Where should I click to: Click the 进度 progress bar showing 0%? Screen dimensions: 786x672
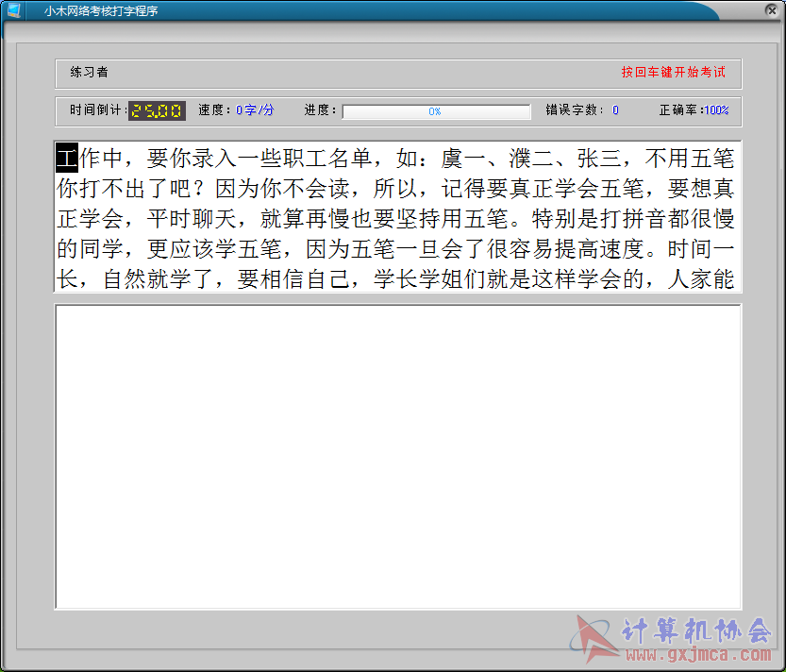point(436,110)
